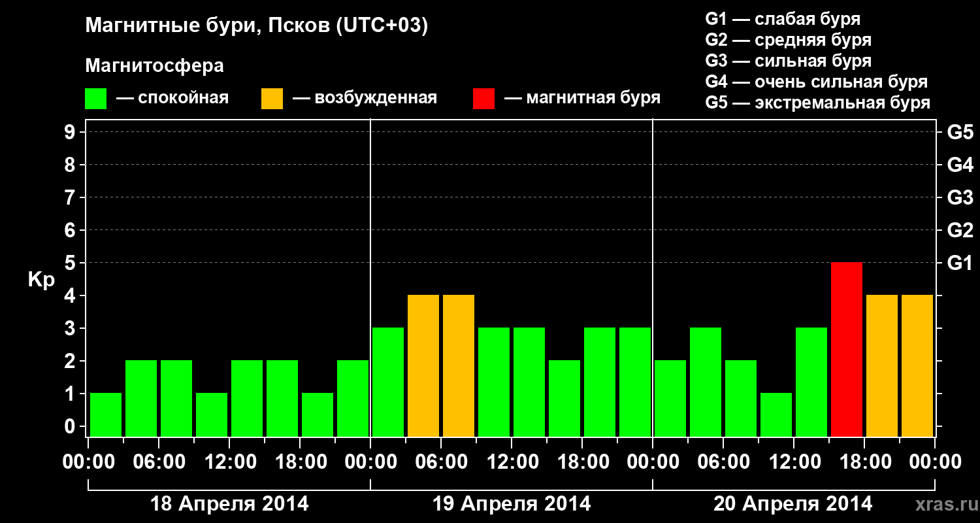Click the 'Магнитосфера' heading
Screen dimensions: 980x523
coord(154,66)
